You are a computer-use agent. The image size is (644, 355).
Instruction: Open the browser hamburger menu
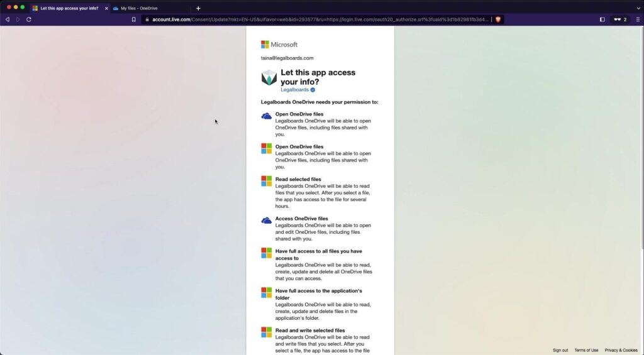point(638,19)
